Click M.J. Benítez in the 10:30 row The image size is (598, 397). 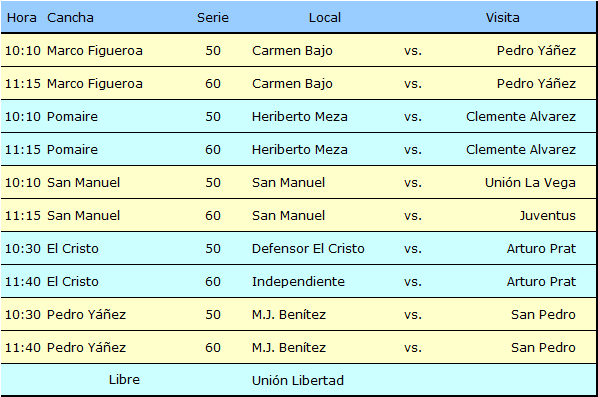coord(289,314)
